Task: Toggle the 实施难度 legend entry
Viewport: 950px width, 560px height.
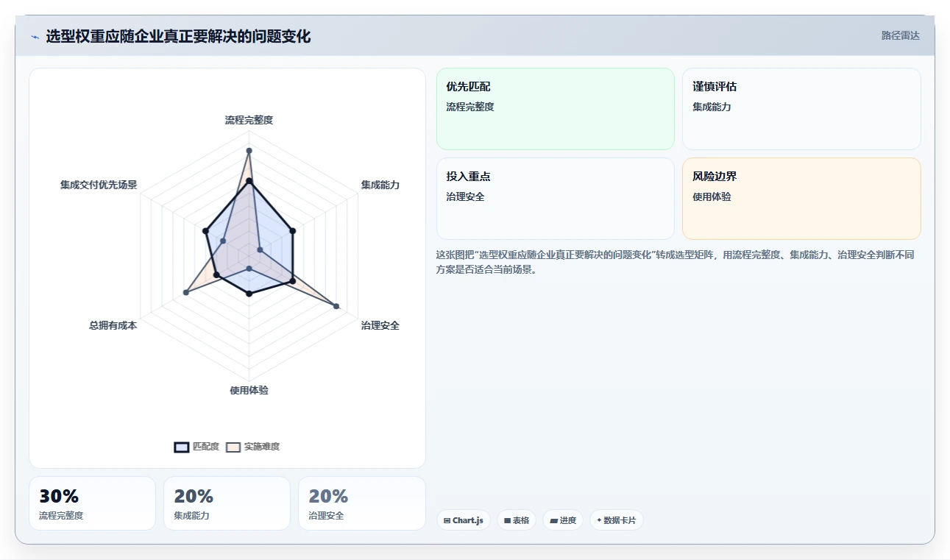Action: [x=252, y=447]
